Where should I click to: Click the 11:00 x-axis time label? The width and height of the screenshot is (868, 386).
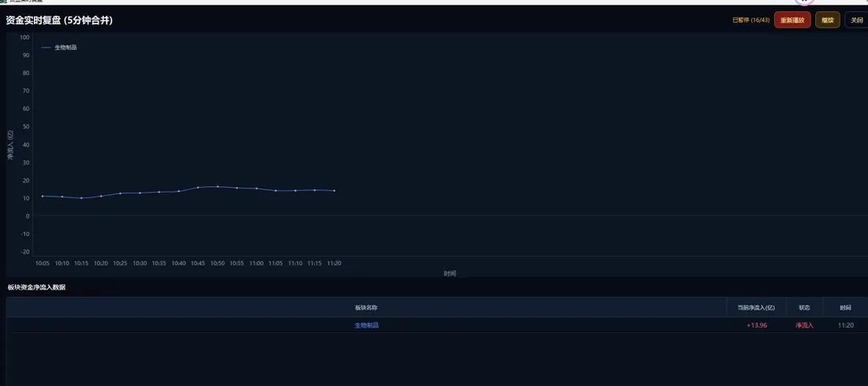coord(256,264)
